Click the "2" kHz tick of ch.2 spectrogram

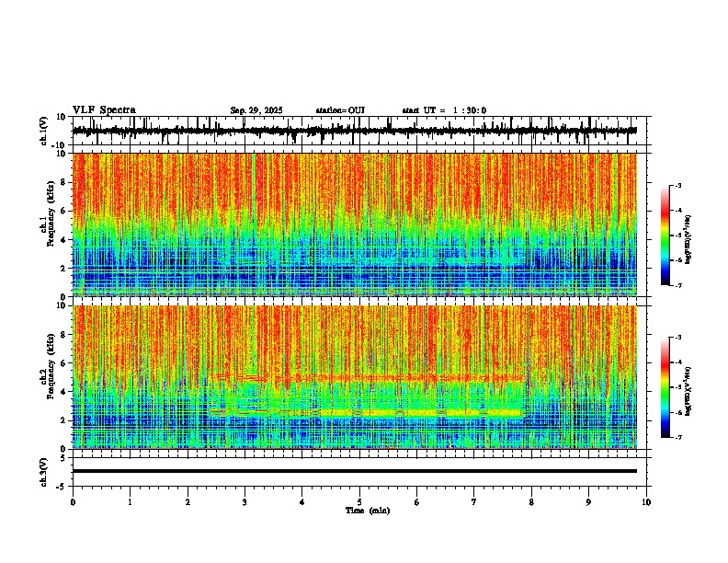click(x=63, y=420)
